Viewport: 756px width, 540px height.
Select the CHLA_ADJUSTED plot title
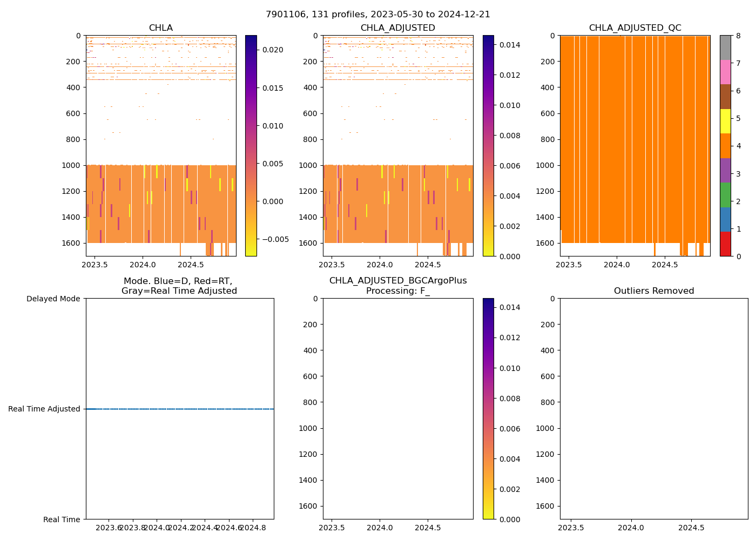click(398, 28)
